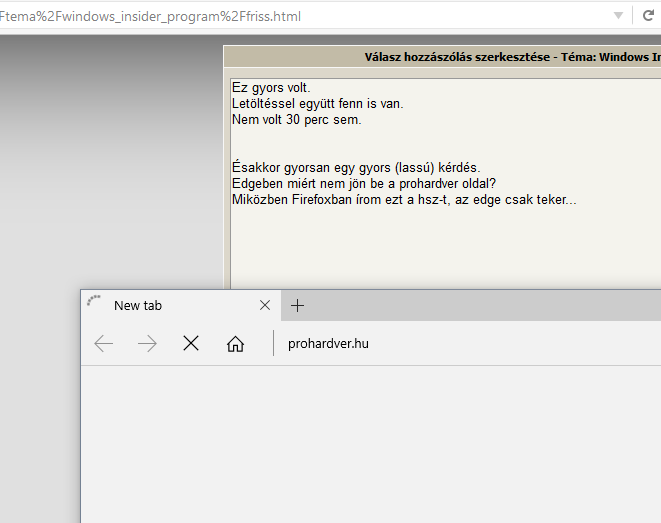This screenshot has height=523, width=661.
Task: Focus the Firefox address bar ending in friss.html
Action: click(304, 16)
